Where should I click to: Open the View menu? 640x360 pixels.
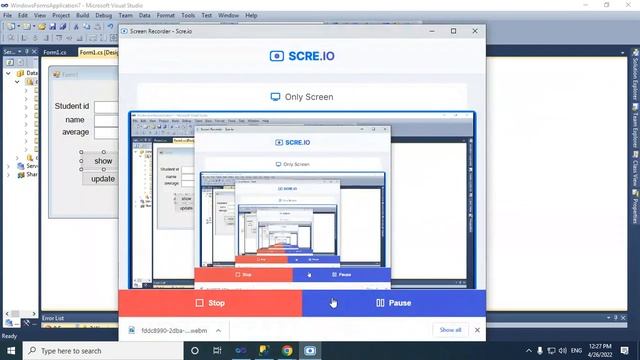coord(40,16)
